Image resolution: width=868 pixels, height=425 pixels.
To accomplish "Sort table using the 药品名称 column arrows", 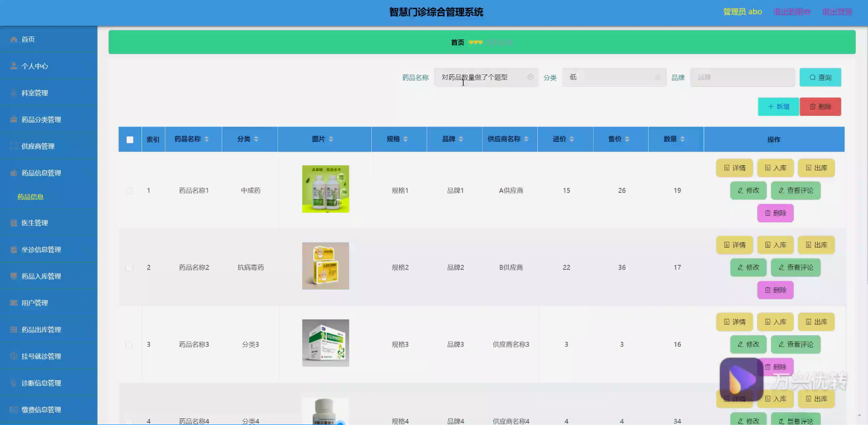I will tap(206, 139).
